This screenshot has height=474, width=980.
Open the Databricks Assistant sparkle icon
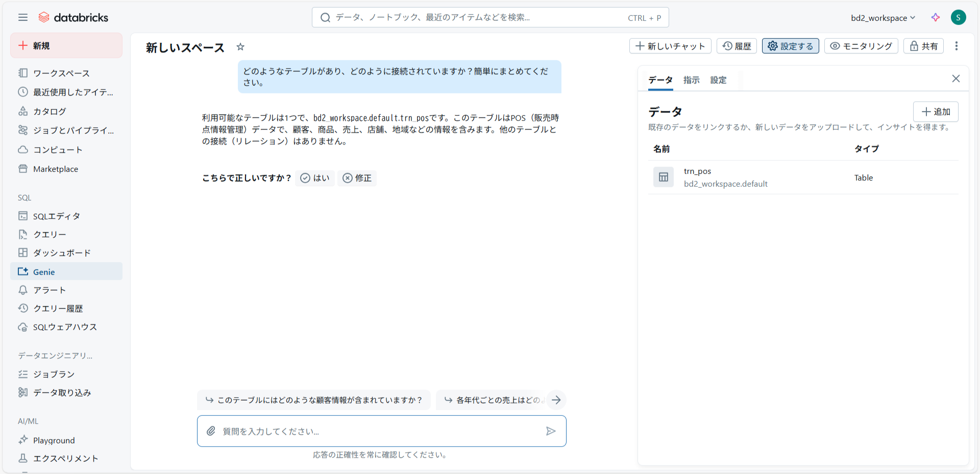click(935, 17)
